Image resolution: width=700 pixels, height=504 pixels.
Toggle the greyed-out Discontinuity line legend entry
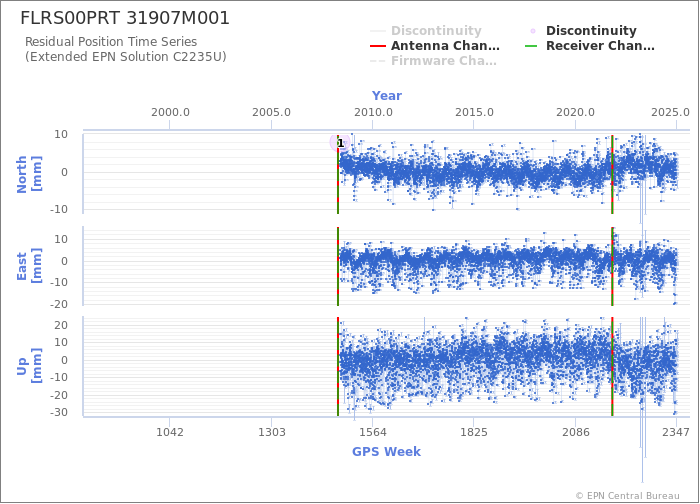click(x=426, y=31)
